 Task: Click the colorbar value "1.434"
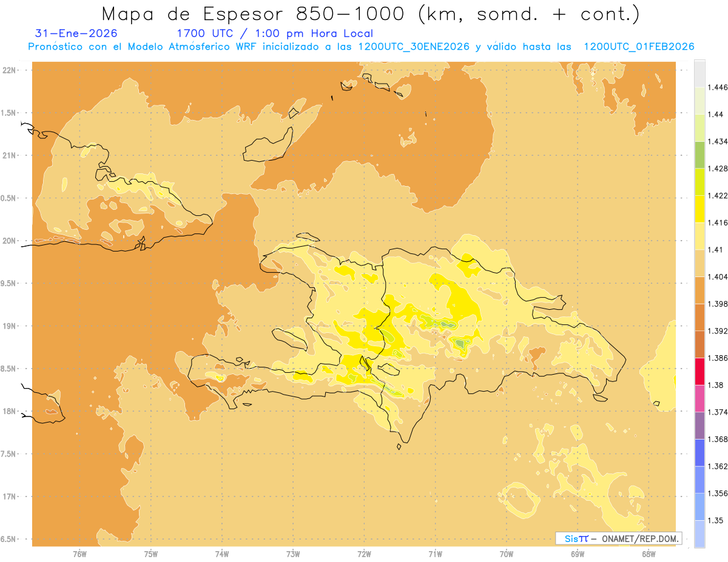[x=718, y=141]
